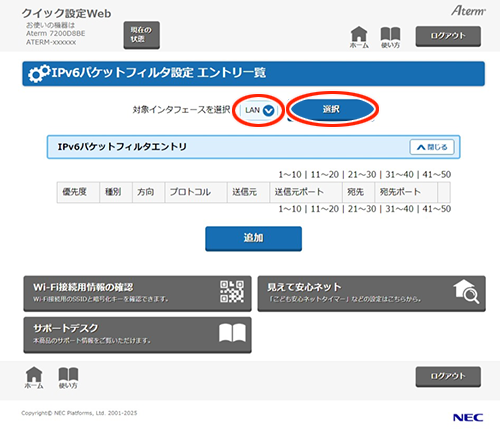Go to page 1~10 below the table
The height and width of the screenshot is (429, 500).
290,209
